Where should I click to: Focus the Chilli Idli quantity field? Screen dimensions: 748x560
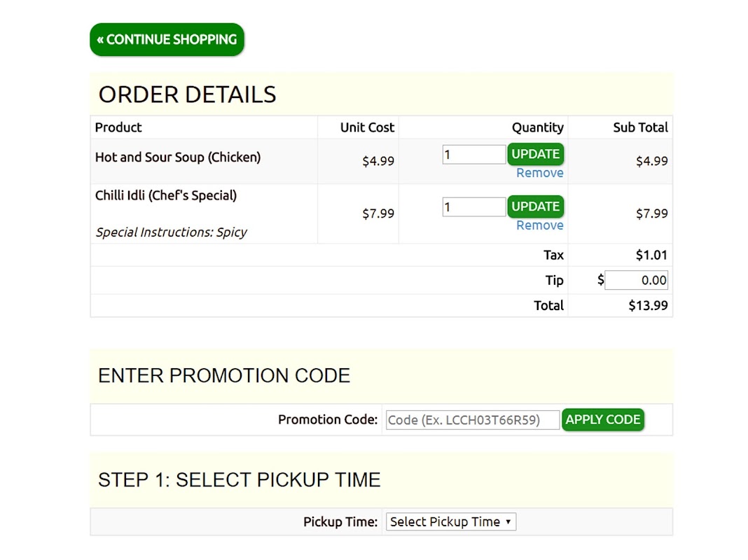(473, 206)
